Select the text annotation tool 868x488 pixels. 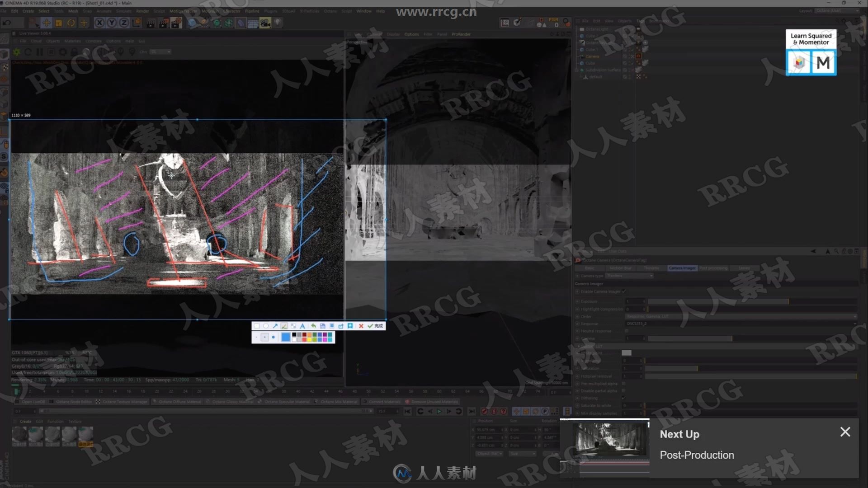click(302, 326)
